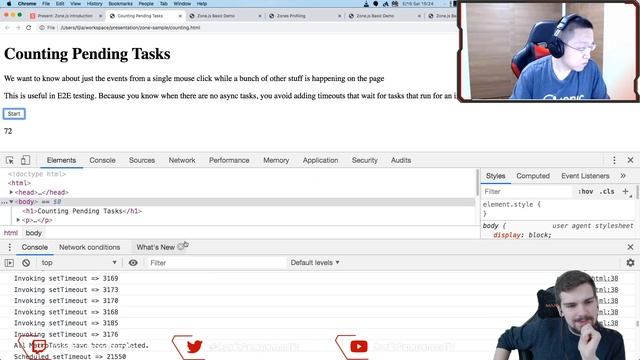The width and height of the screenshot is (640, 360).
Task: Switch to the Zones Profiling browser tab
Action: [304, 16]
